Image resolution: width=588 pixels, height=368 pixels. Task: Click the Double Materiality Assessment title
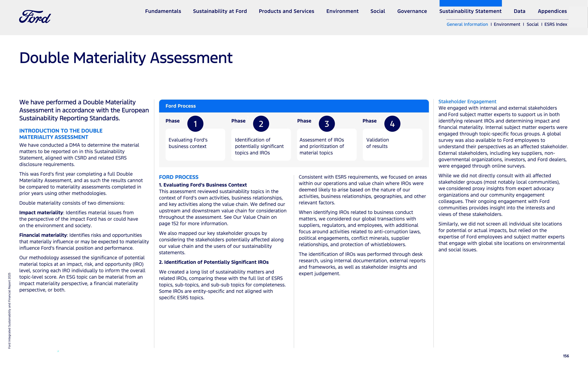tap(126, 58)
